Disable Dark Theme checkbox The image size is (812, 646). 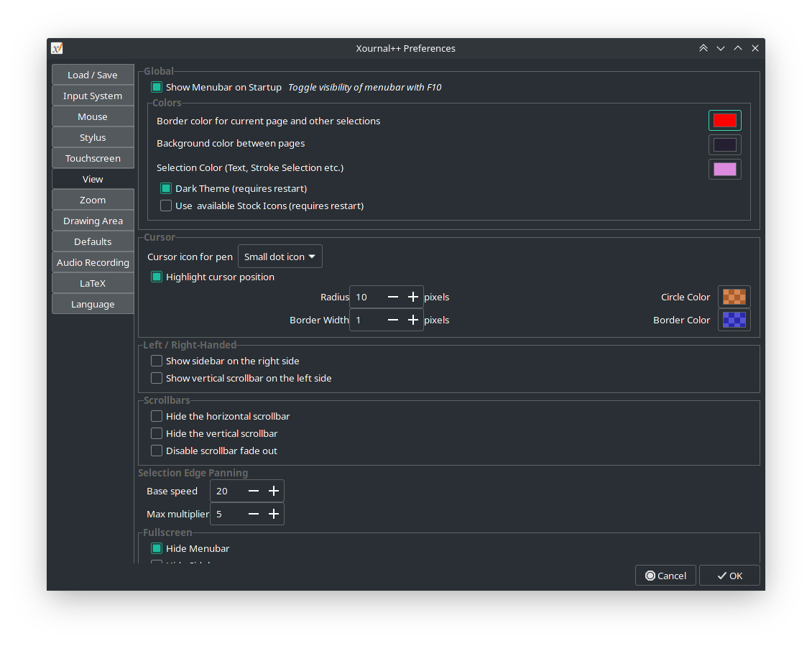pos(166,188)
